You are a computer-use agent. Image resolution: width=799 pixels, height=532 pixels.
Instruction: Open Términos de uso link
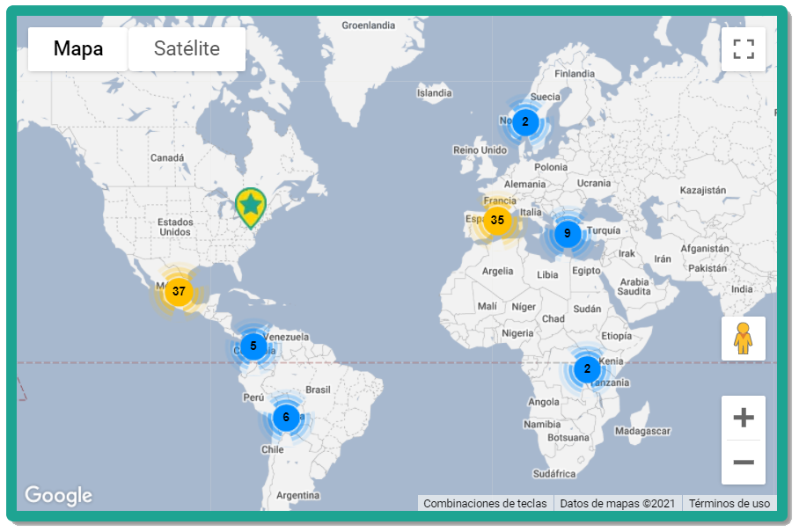coord(729,504)
